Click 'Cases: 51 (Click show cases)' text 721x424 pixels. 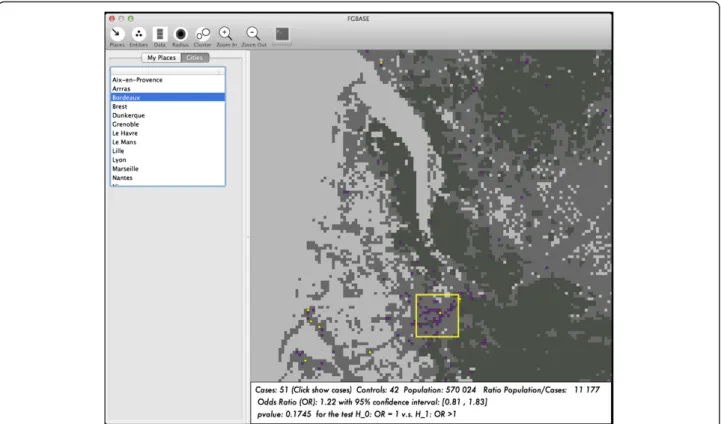tap(303, 390)
